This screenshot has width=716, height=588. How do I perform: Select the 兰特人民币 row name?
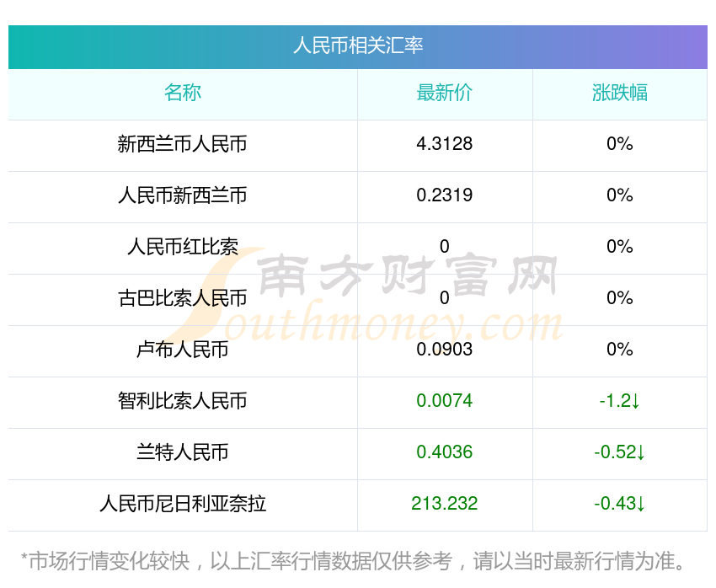(x=183, y=452)
